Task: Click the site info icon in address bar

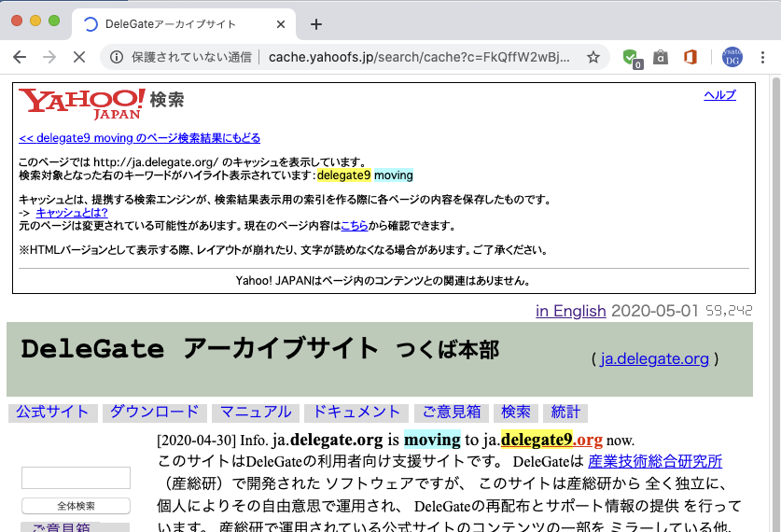Action: pos(117,57)
